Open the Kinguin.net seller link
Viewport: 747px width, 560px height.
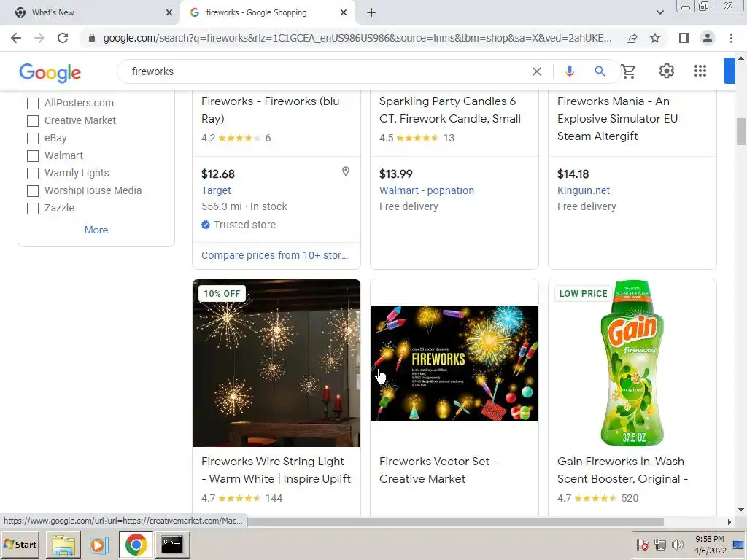pos(583,190)
